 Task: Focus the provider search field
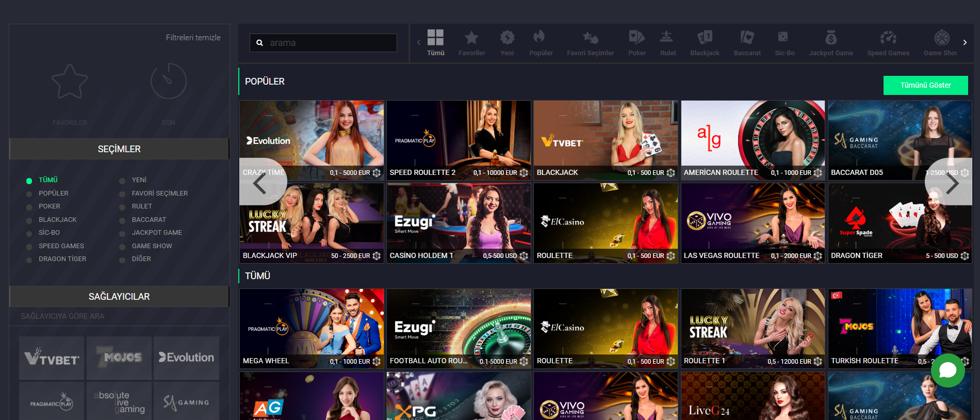click(x=119, y=316)
